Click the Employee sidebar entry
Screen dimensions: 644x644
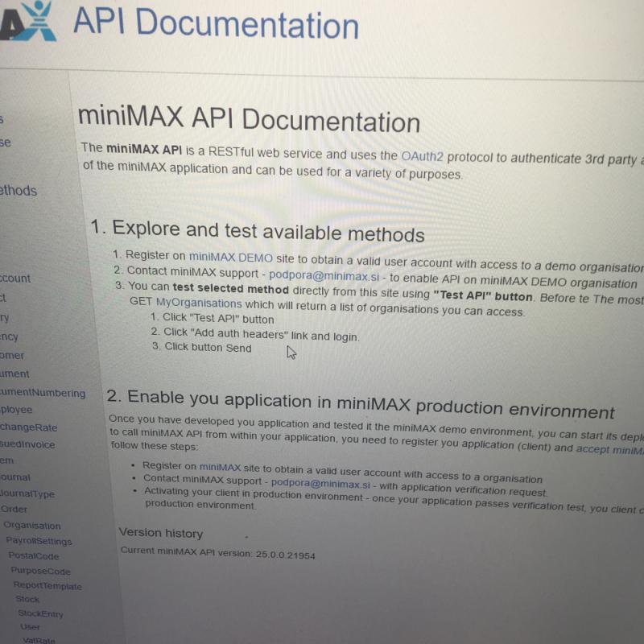point(16,410)
